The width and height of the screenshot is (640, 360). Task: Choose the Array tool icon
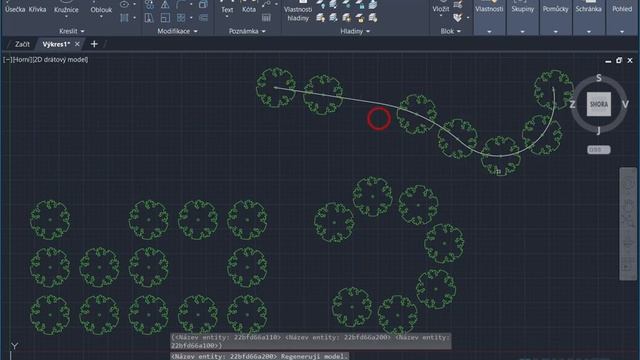click(x=181, y=18)
